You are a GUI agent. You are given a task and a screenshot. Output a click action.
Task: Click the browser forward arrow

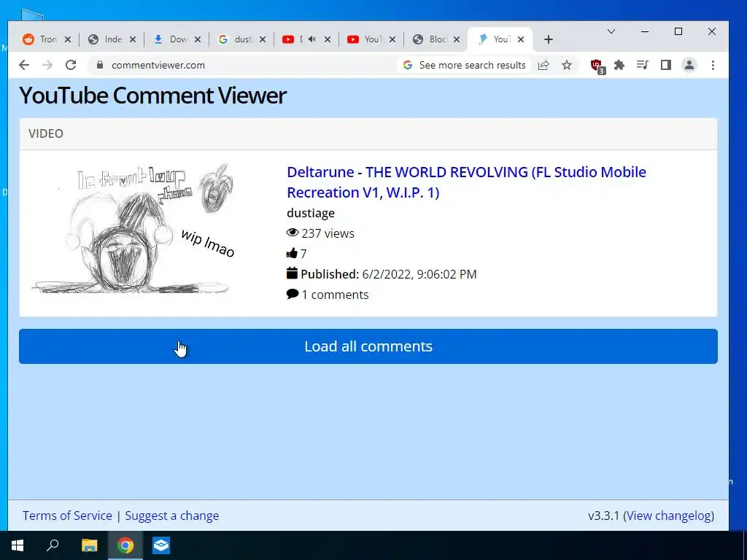[47, 65]
